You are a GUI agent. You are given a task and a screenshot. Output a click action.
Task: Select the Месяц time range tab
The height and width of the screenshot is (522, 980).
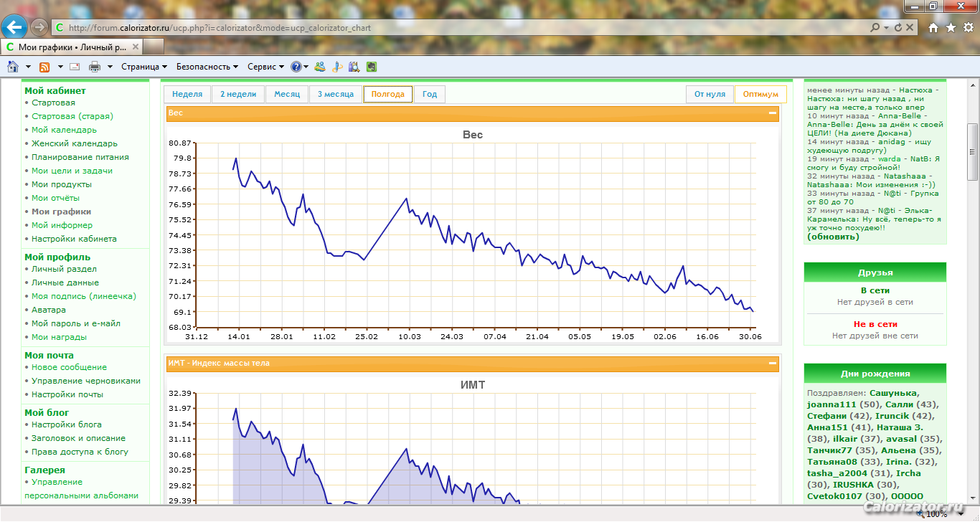[x=287, y=95]
